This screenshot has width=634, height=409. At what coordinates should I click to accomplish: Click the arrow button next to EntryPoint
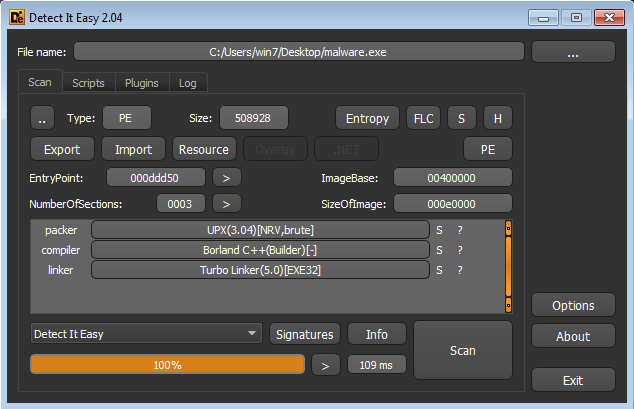pyautogui.click(x=226, y=178)
